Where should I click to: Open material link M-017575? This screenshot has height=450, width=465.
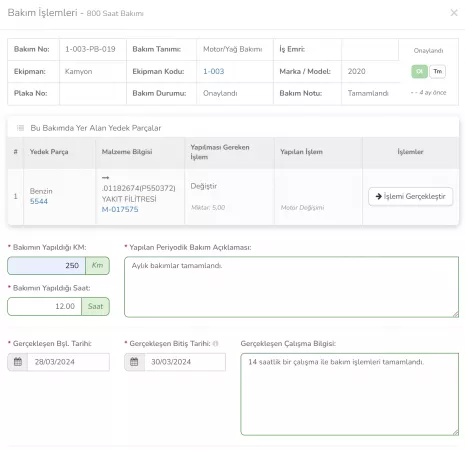point(120,209)
